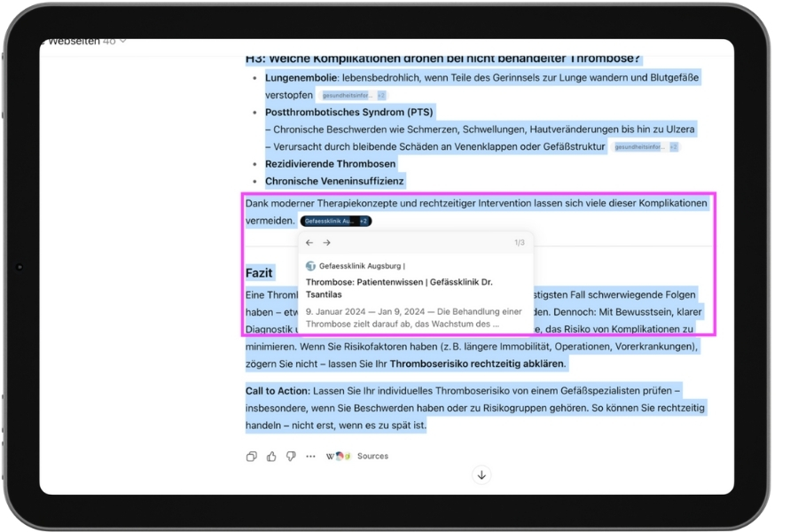798x532 pixels.
Task: Go to previous source in popup
Action: [309, 243]
